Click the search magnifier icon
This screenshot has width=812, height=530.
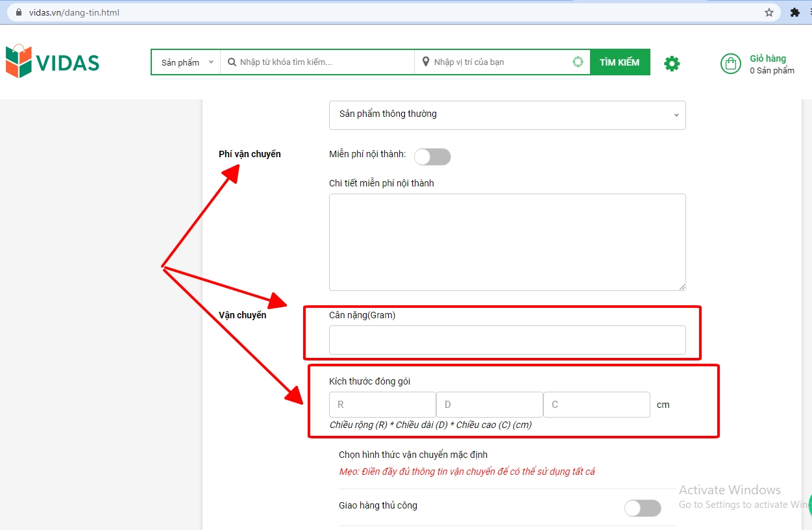(x=232, y=62)
